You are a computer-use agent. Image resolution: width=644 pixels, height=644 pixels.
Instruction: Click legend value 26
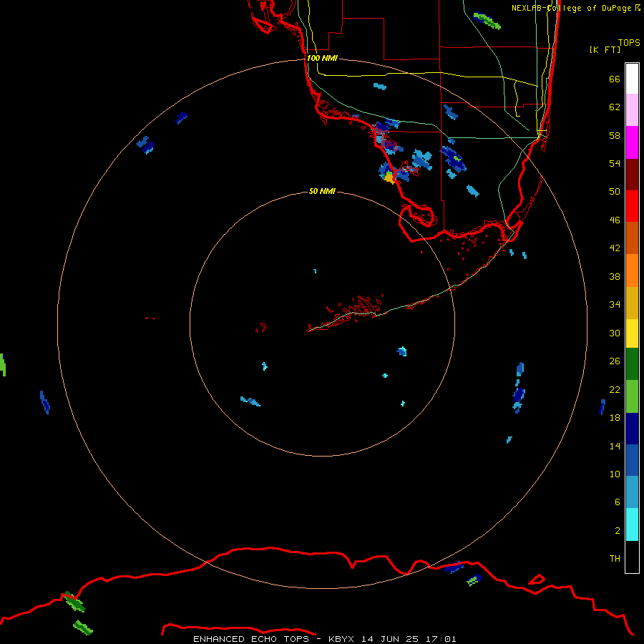click(x=615, y=361)
